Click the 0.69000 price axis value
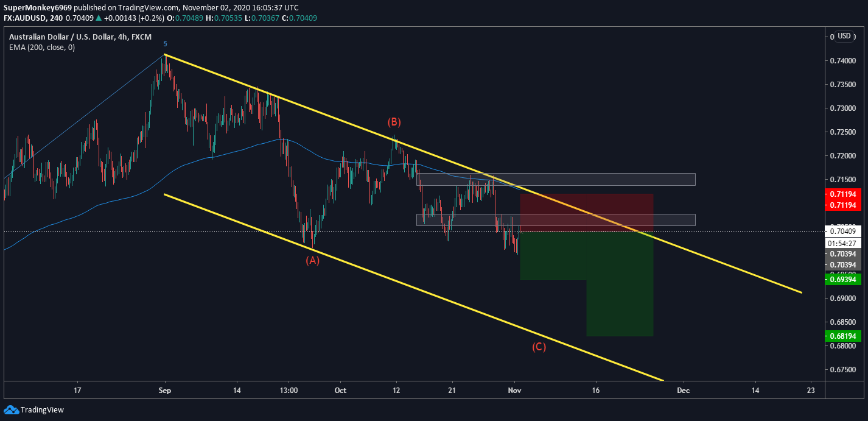This screenshot has width=868, height=421. pos(844,299)
